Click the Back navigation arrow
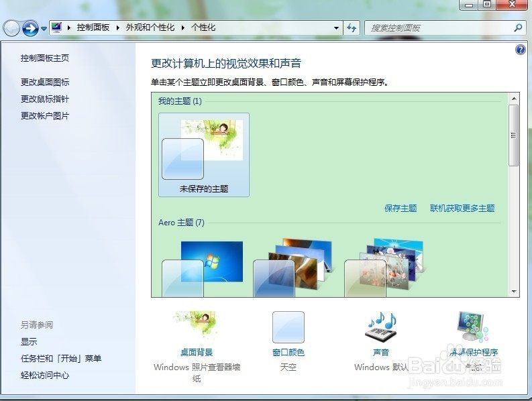Viewport: 532px width, 401px height. 11,28
